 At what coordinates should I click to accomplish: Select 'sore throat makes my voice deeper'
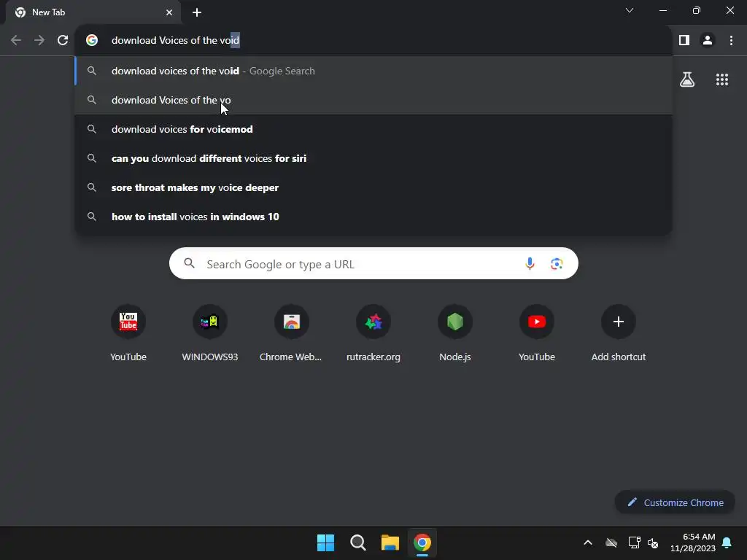(373, 187)
